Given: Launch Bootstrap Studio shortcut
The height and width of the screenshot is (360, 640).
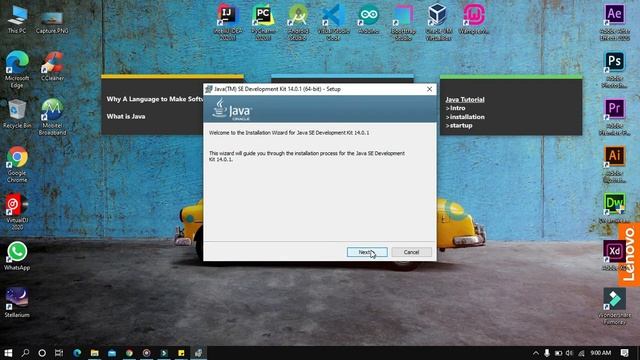Looking at the screenshot, I should pyautogui.click(x=403, y=22).
